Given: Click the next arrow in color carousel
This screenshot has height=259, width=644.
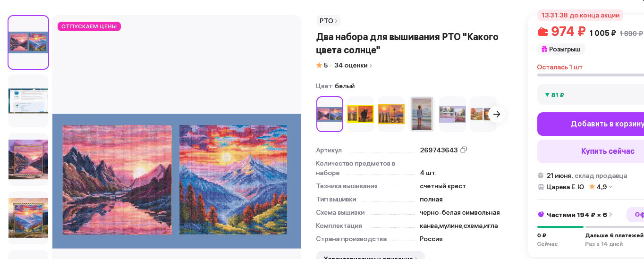Looking at the screenshot, I should tap(497, 114).
